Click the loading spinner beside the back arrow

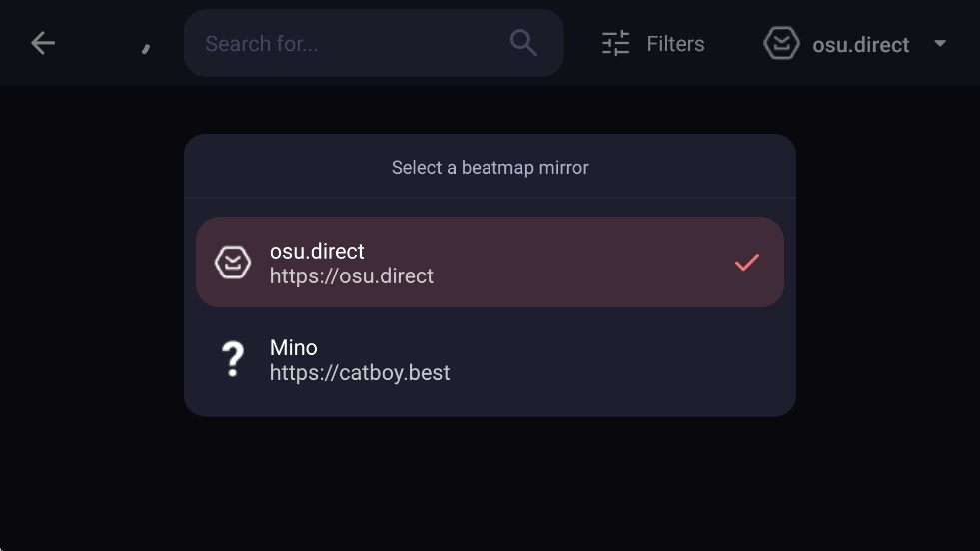(x=146, y=47)
